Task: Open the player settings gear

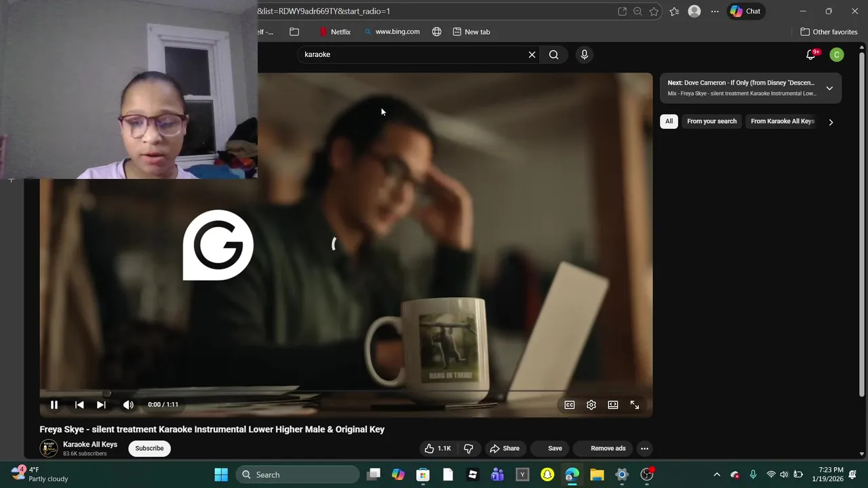Action: coord(591,405)
